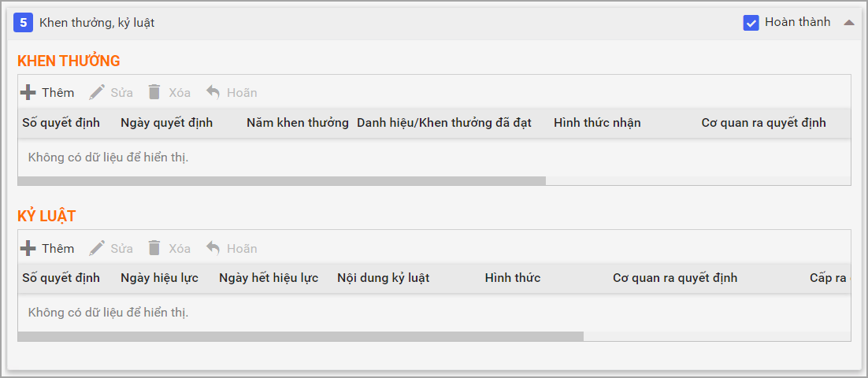Viewport: 868px width, 378px height.
Task: Click the Hình thức nhận column header
Action: click(597, 123)
